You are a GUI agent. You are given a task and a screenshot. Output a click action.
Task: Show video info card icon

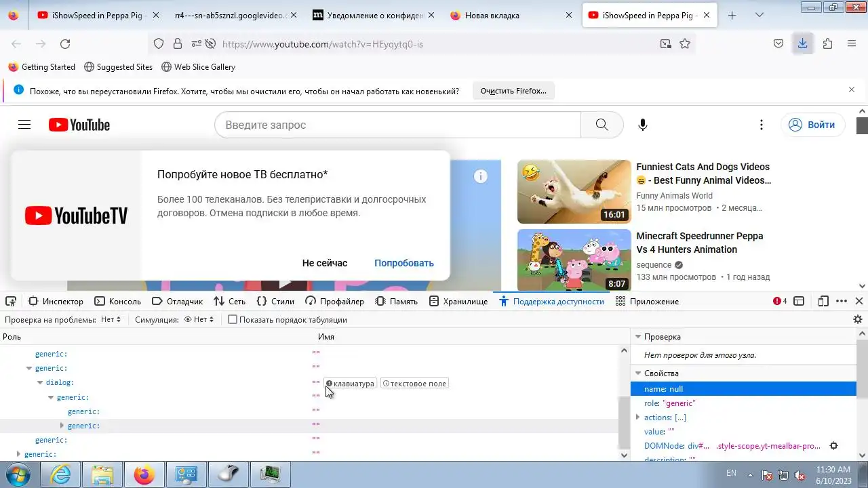click(481, 176)
